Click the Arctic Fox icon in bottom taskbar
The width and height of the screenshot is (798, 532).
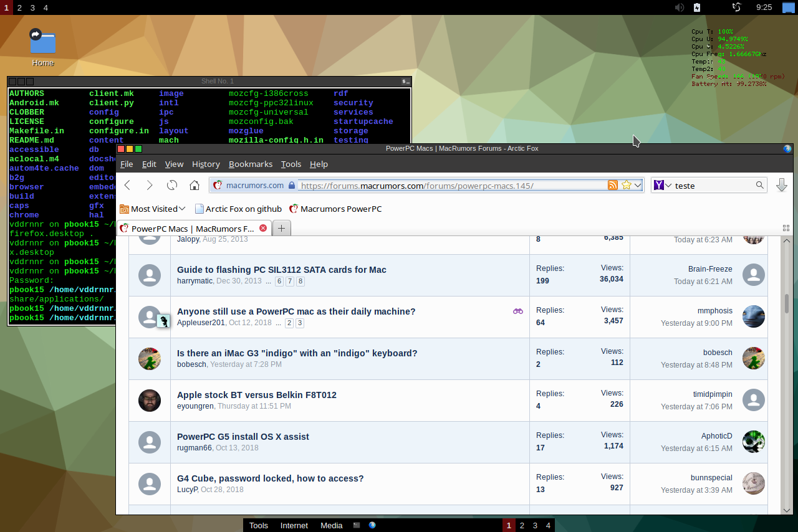tap(372, 525)
